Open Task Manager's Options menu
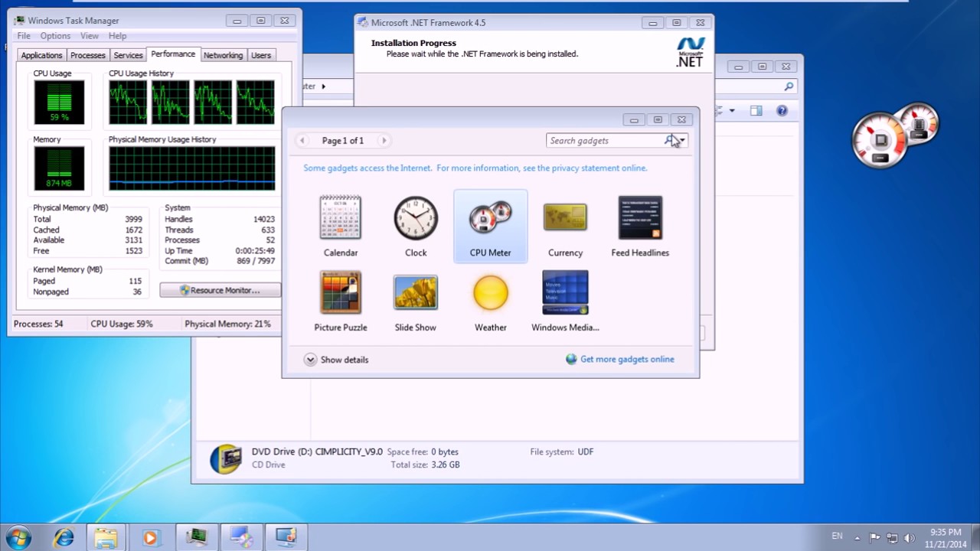 pyautogui.click(x=55, y=36)
